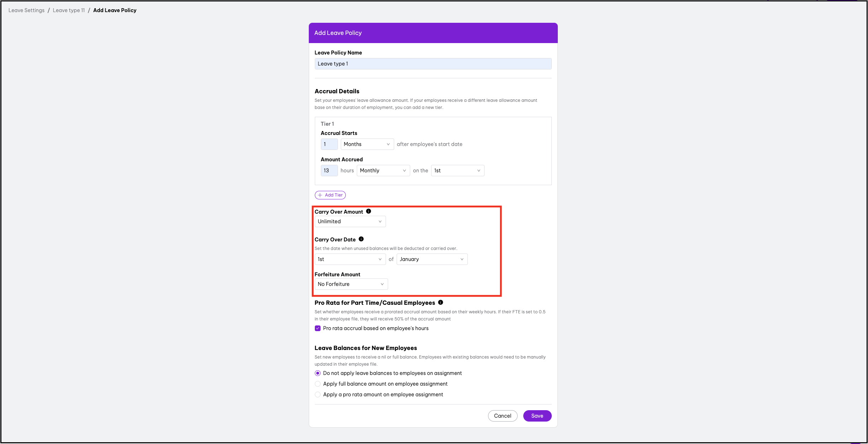Open the Unlimited carry over amount dropdown
The image size is (868, 444).
coord(350,221)
